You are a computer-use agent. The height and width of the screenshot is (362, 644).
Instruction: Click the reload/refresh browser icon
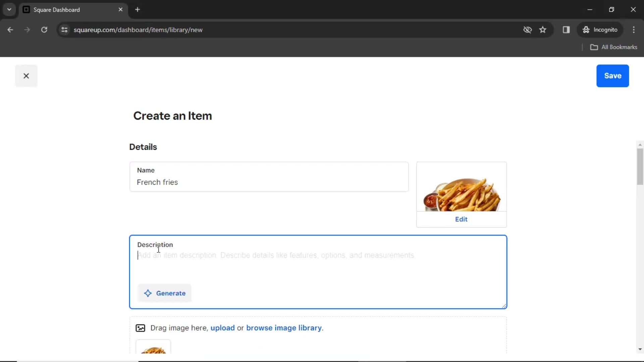44,29
